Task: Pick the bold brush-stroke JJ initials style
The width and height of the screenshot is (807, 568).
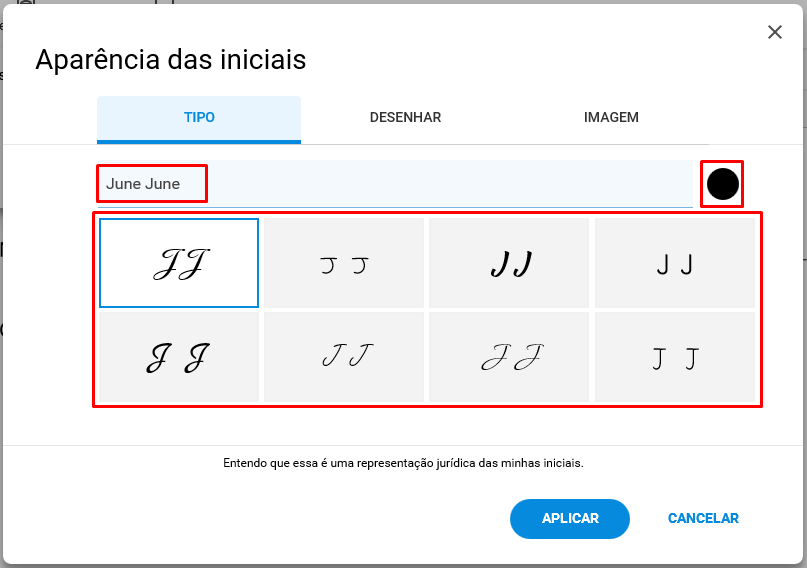Action: coord(509,263)
